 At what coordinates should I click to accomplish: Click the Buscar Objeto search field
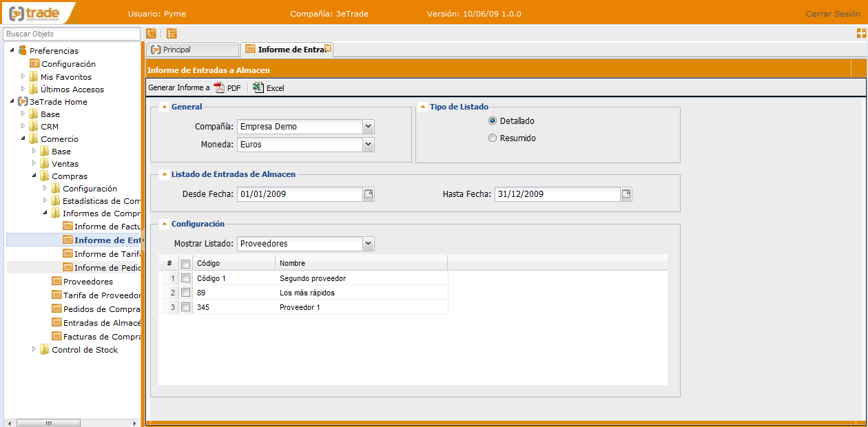(x=72, y=34)
